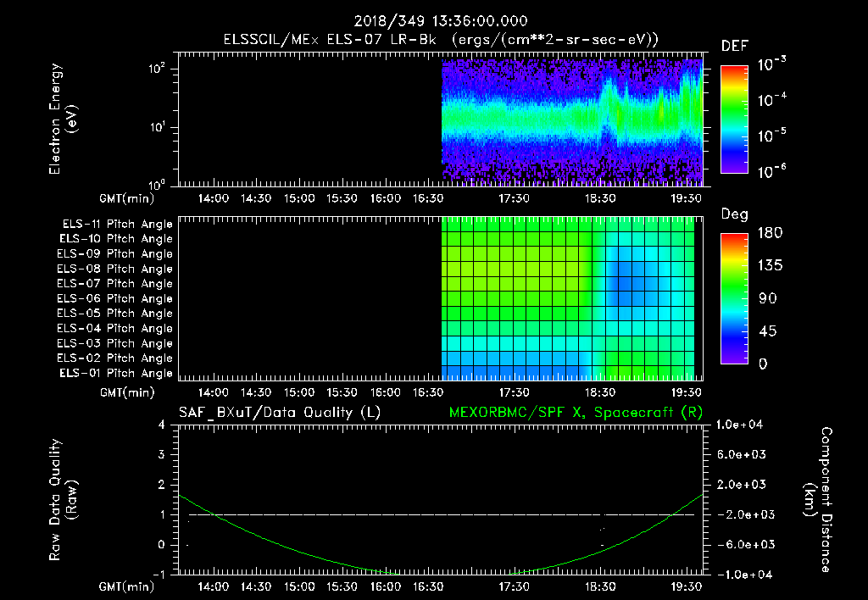Screen dimensions: 868x600
Task: Click the -1 tick on data quality axis
Action: (x=159, y=575)
